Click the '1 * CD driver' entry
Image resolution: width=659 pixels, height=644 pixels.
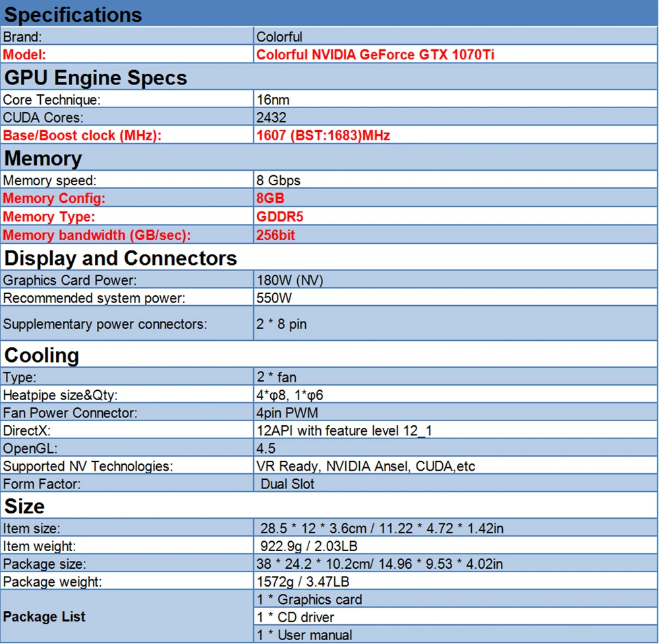295,618
